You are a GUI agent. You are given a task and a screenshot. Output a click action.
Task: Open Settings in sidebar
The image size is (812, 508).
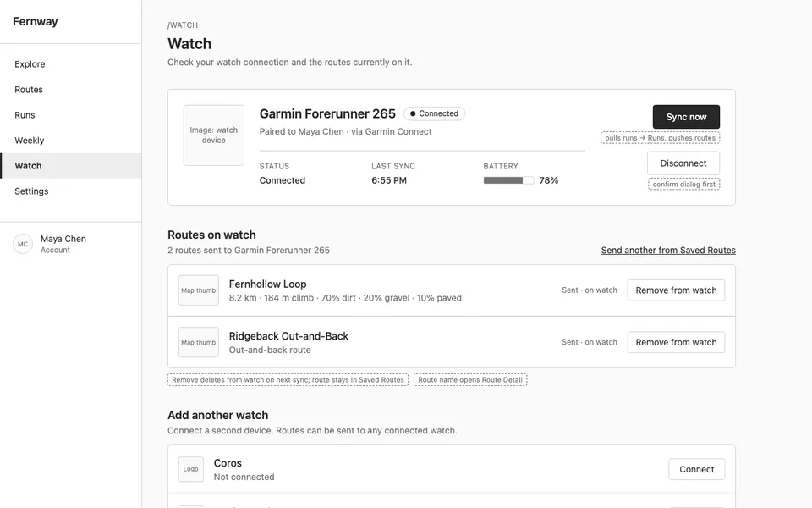[x=70, y=191]
